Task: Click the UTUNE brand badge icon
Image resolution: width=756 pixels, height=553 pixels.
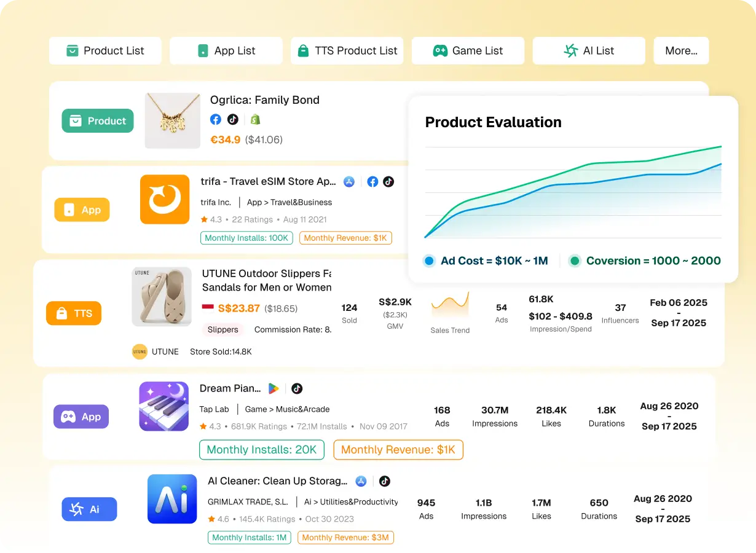Action: (x=140, y=351)
